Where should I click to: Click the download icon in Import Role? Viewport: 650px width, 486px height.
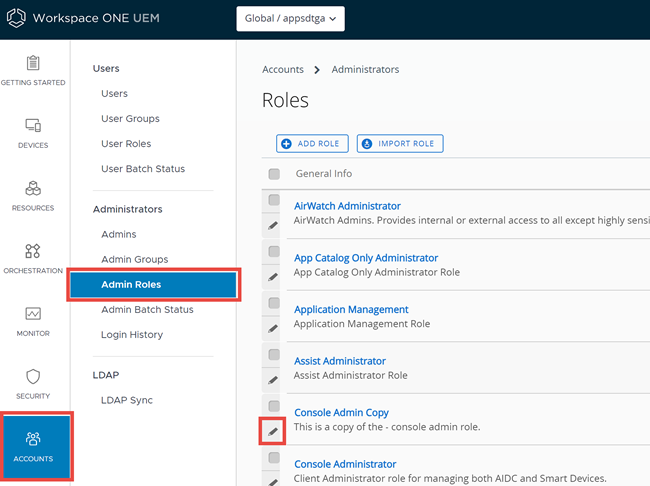tap(367, 143)
